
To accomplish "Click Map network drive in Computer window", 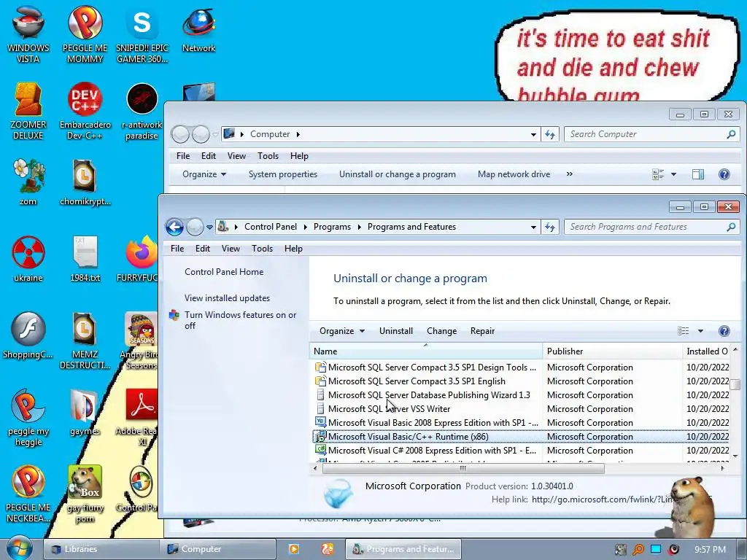I will pos(514,174).
